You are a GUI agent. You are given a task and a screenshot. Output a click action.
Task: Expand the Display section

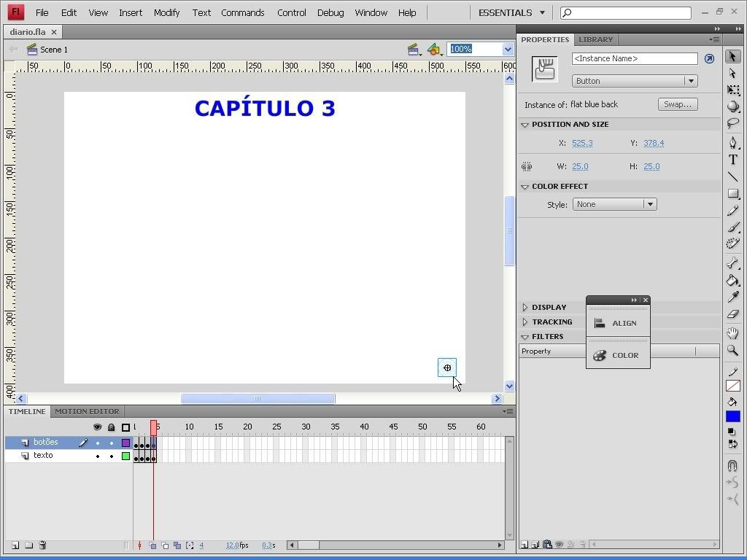click(525, 307)
